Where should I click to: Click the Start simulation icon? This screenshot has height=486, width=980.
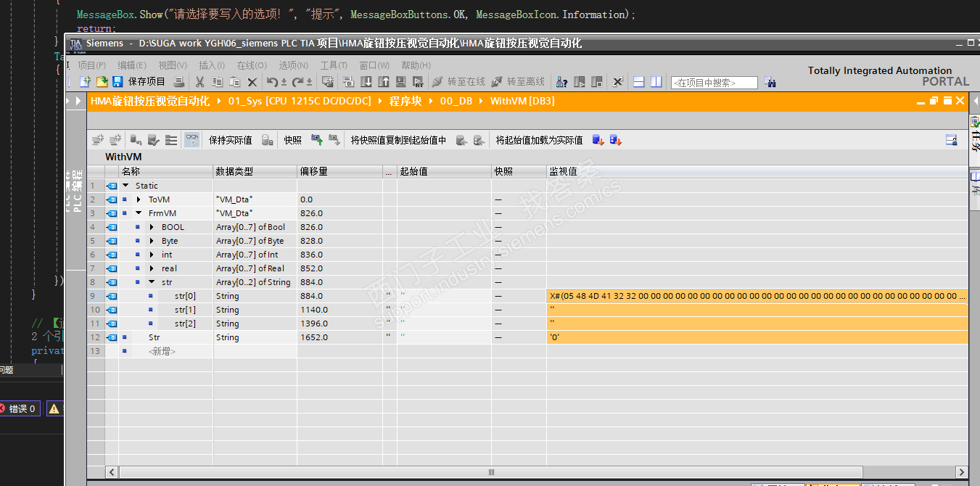point(400,82)
